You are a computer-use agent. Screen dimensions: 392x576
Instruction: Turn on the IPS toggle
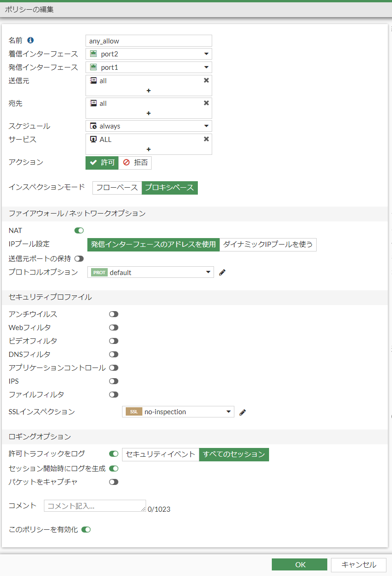tap(114, 381)
